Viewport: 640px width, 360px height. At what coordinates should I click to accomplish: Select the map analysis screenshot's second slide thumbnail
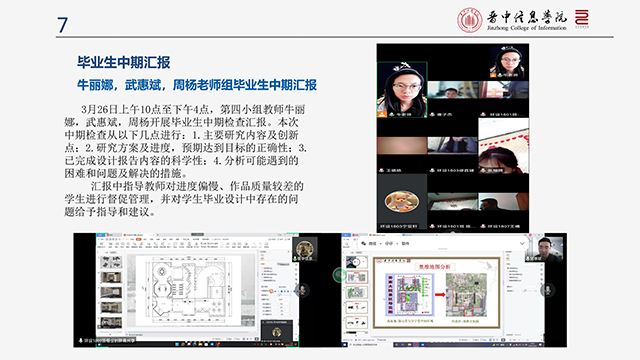pyautogui.click(x=357, y=278)
